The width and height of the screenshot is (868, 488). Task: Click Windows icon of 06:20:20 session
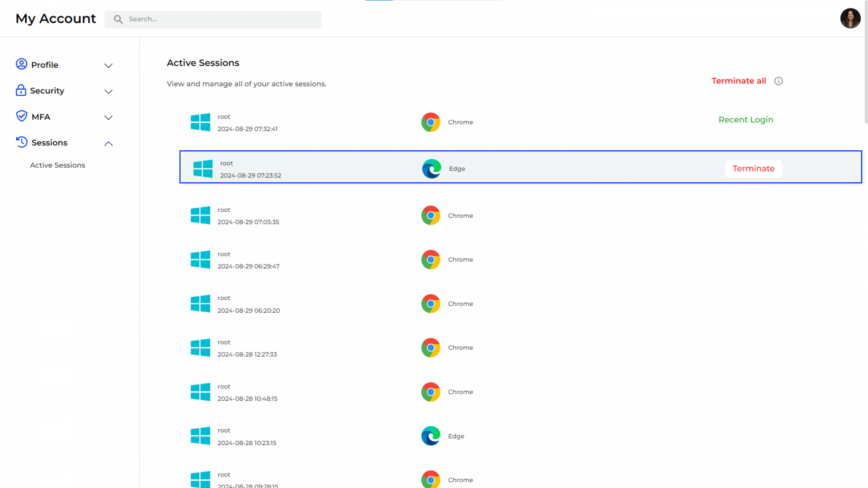pyautogui.click(x=200, y=303)
